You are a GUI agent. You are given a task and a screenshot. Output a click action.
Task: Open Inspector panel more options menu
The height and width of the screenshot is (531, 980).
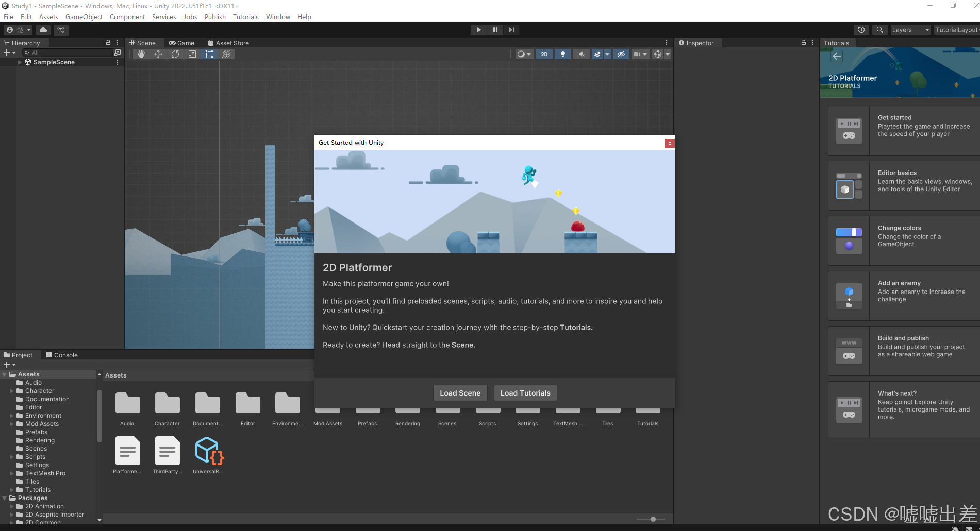pos(812,43)
